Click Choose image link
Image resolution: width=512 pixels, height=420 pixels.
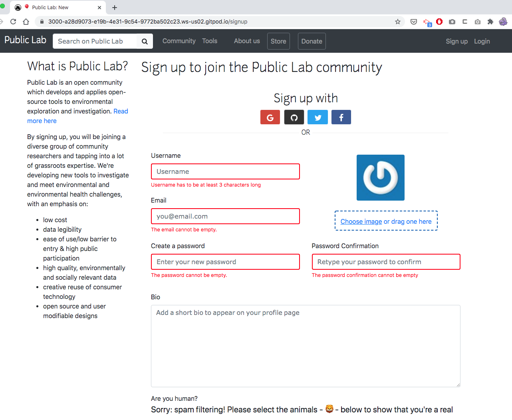tap(361, 221)
